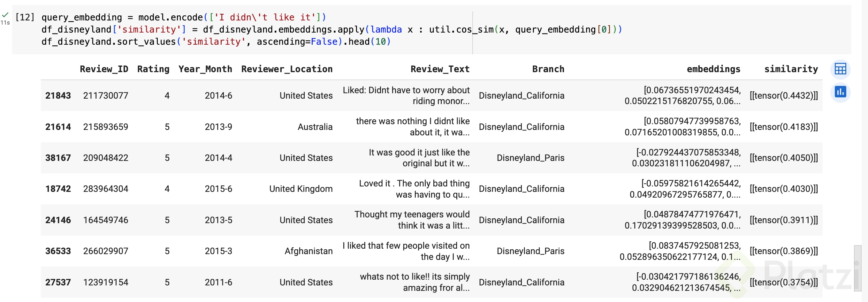Place cursor on the sort_values code line
The height and width of the screenshot is (302, 868).
[x=216, y=42]
